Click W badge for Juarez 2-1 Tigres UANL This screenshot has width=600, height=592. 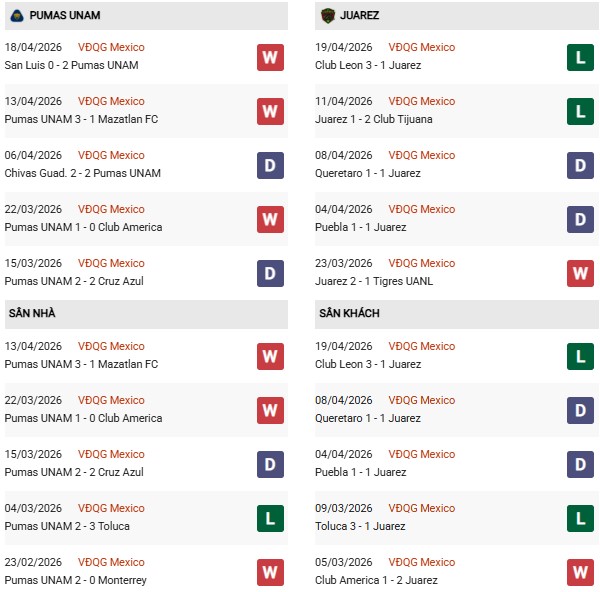tap(581, 273)
